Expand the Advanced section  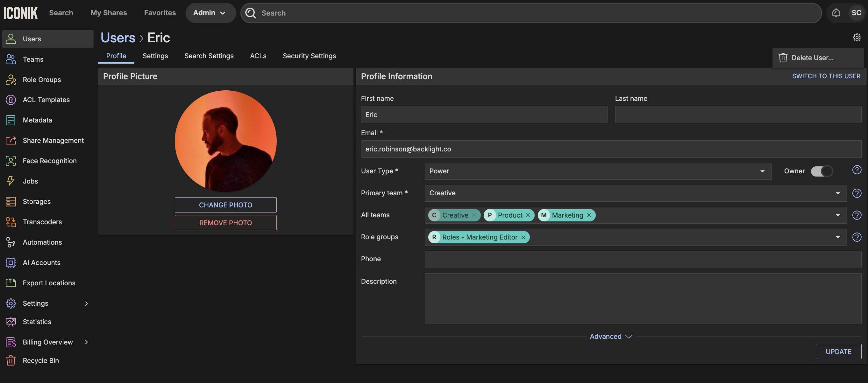[611, 336]
